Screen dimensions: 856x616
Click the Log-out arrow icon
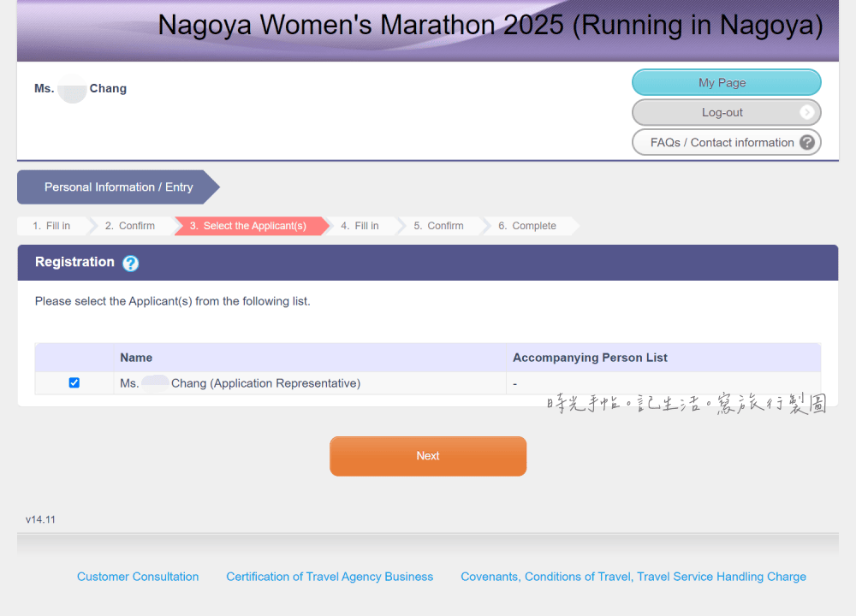(807, 112)
